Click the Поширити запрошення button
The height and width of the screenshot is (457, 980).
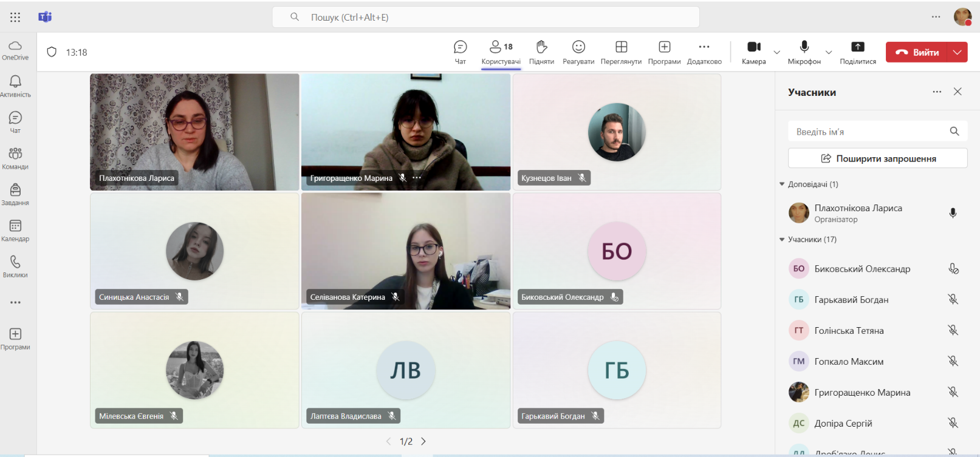877,158
